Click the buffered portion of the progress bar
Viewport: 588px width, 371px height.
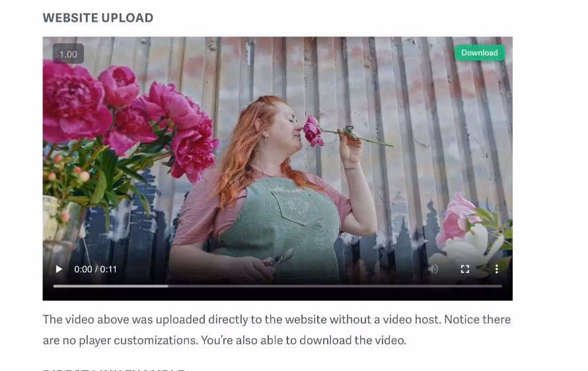click(x=110, y=286)
